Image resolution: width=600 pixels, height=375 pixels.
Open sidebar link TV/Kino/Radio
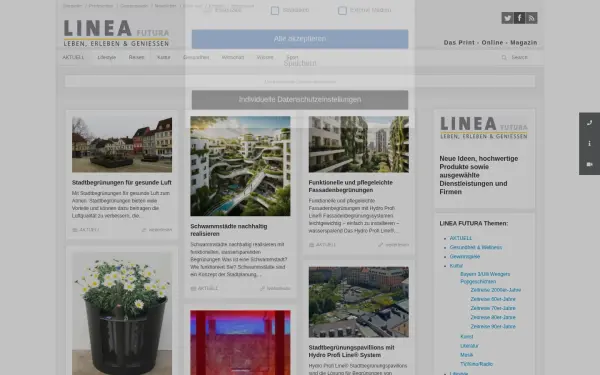click(476, 364)
